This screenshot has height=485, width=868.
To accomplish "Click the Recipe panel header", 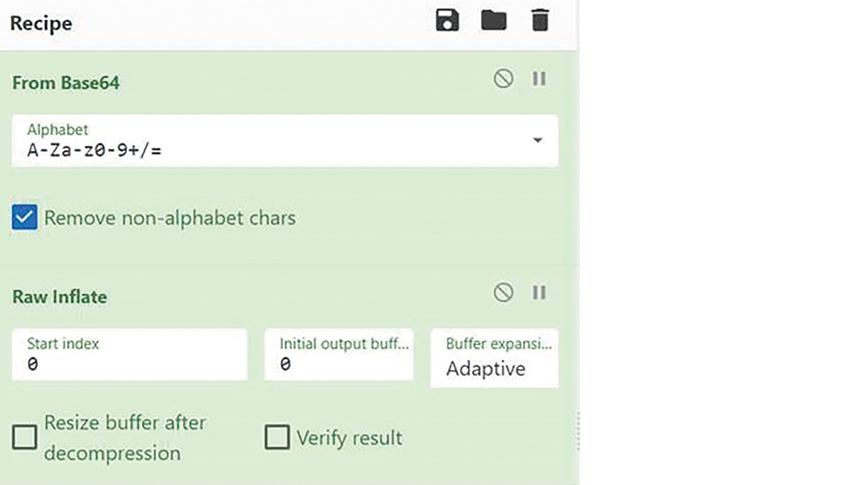I will click(41, 23).
